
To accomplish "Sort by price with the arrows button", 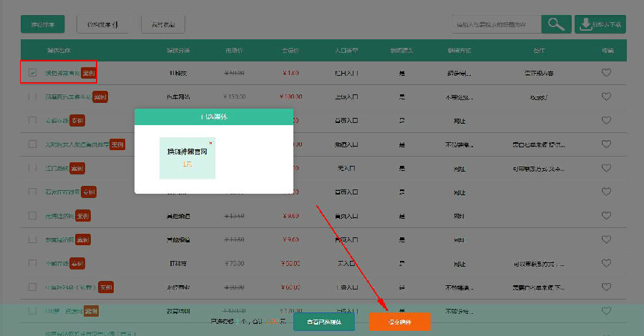I will coord(102,24).
